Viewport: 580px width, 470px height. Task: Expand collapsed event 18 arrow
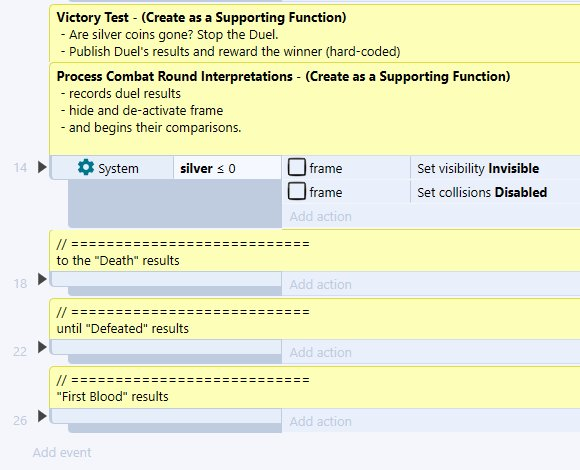[x=42, y=279]
